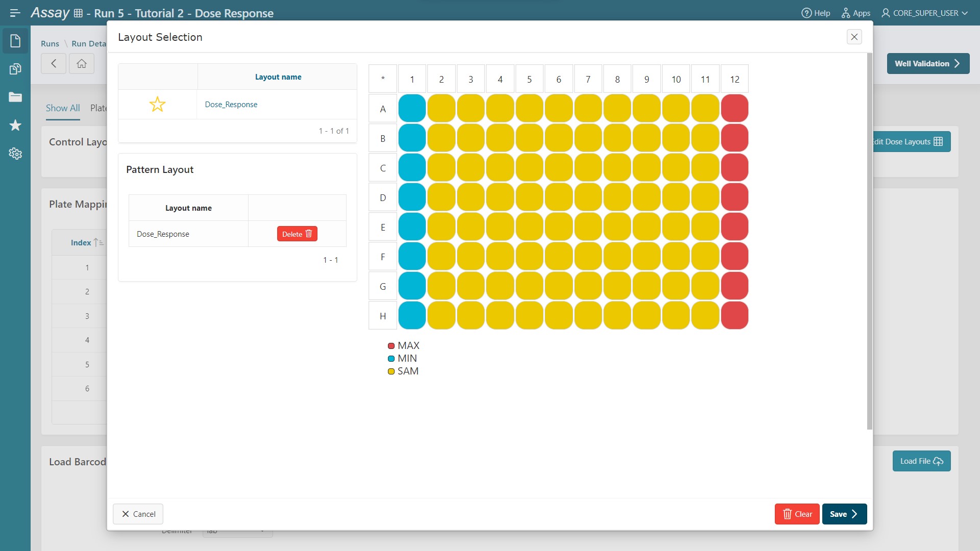
Task: Click MIN well E1
Action: click(x=412, y=227)
